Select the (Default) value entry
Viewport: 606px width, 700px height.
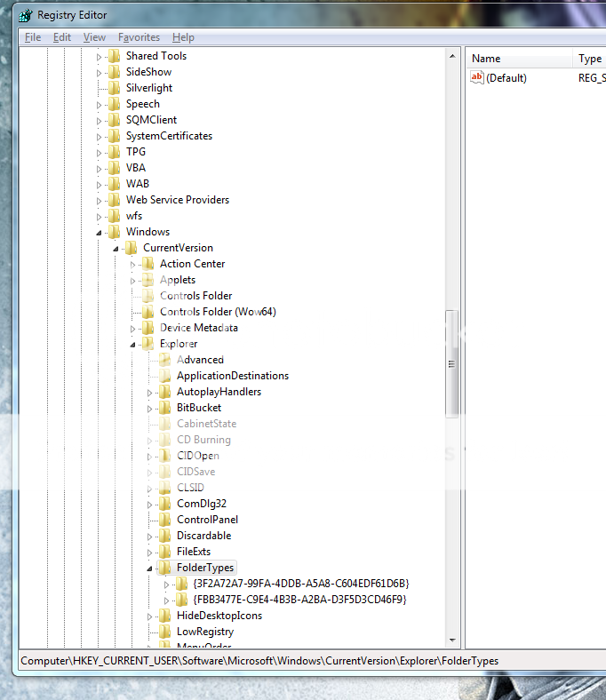point(506,78)
